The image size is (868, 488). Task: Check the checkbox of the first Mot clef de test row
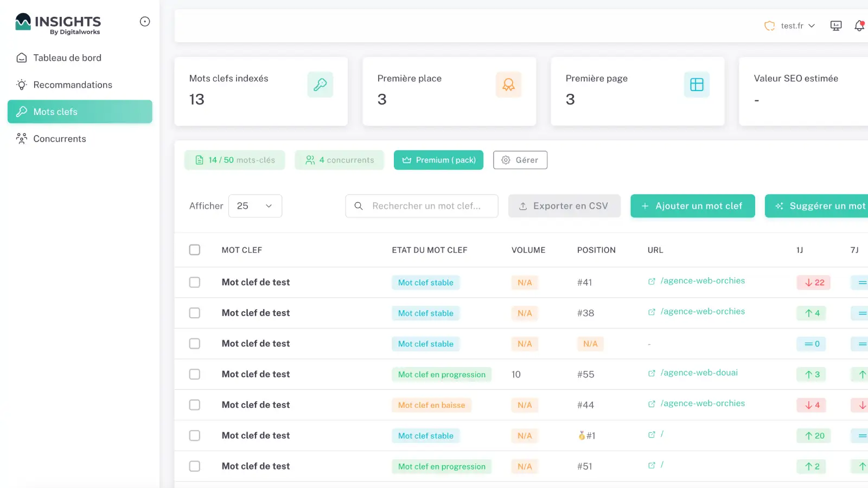pyautogui.click(x=195, y=282)
